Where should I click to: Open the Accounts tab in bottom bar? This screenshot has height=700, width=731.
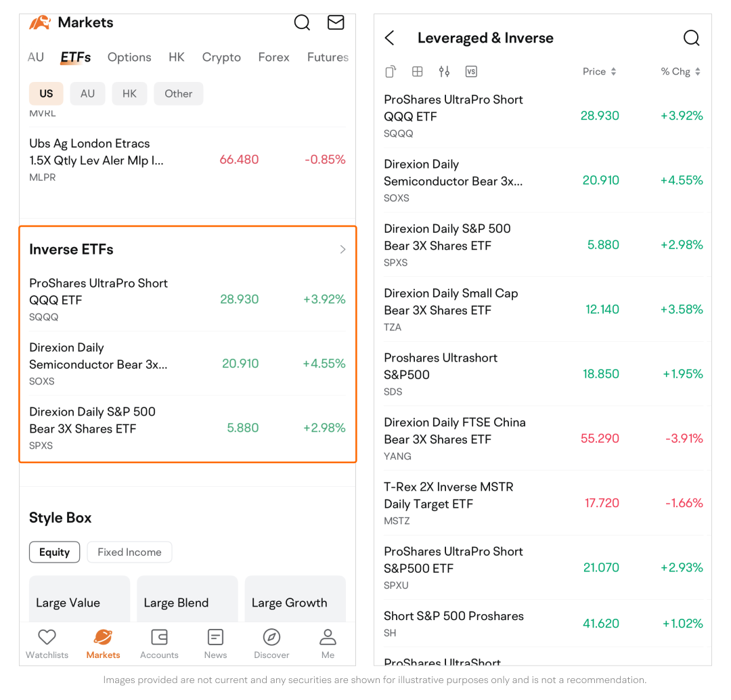point(159,644)
